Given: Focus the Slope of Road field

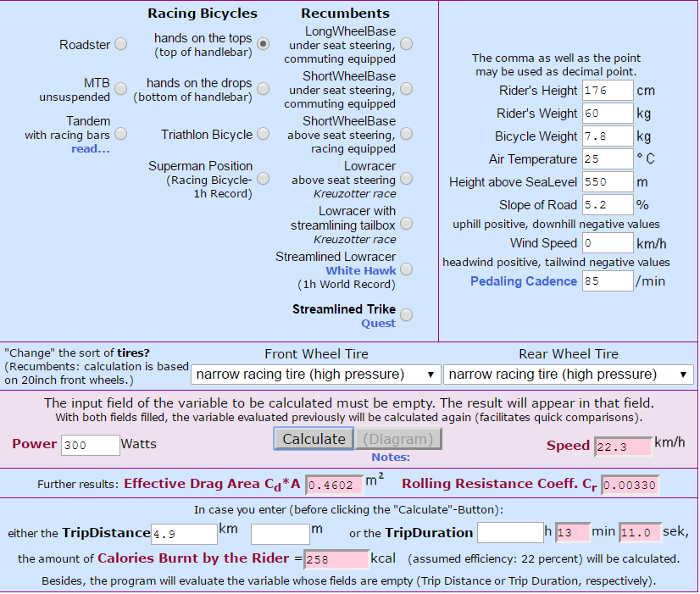Looking at the screenshot, I should [x=608, y=205].
